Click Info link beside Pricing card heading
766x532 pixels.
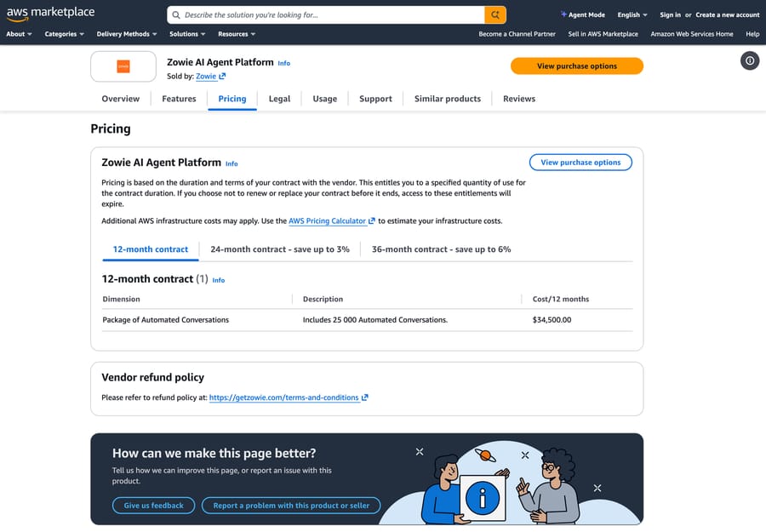pyautogui.click(x=232, y=164)
